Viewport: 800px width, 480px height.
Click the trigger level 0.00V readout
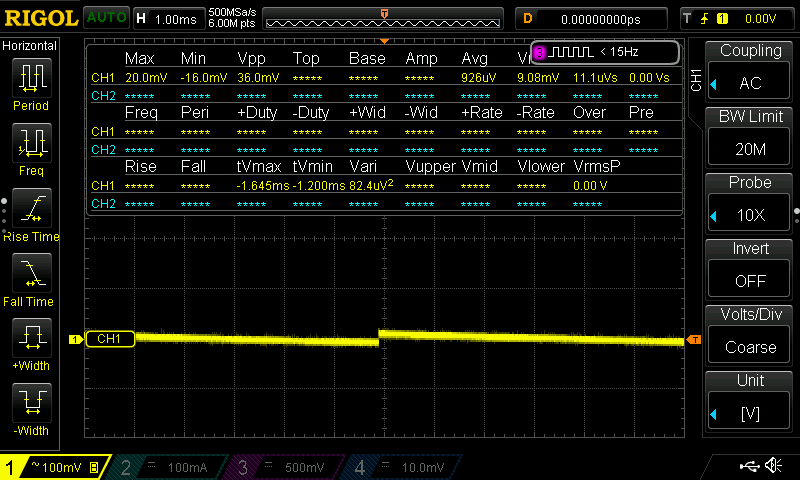pyautogui.click(x=760, y=19)
